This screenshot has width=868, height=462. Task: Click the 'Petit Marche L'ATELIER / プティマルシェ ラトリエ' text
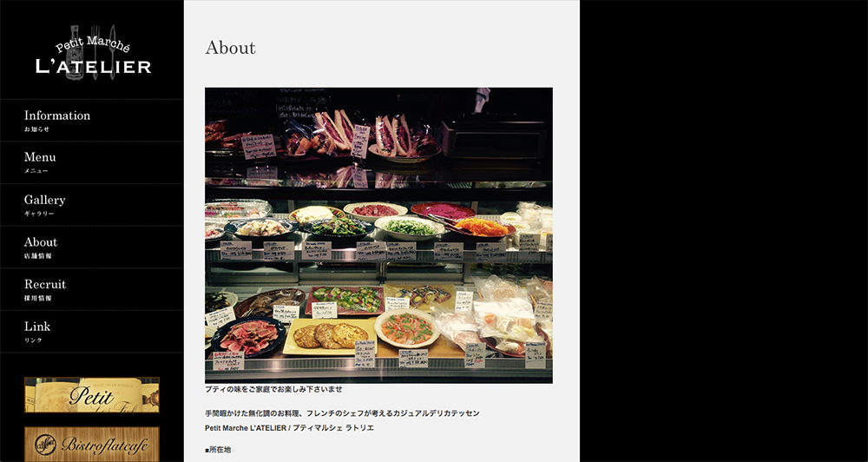point(290,428)
